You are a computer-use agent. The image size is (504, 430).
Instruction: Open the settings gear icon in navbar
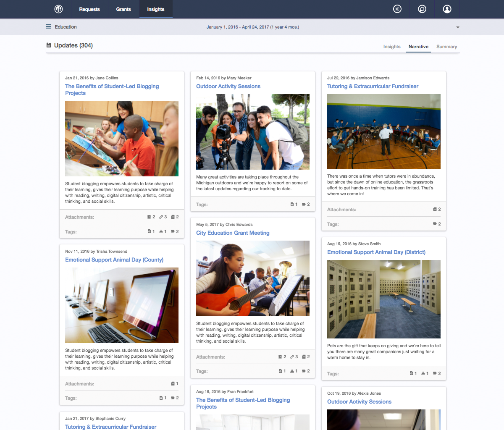[397, 9]
